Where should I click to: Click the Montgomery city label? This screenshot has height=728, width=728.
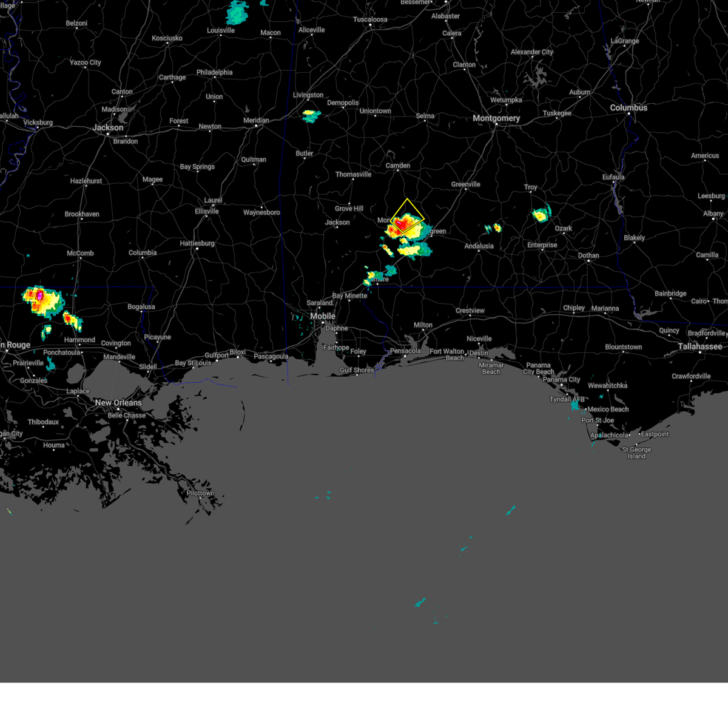click(x=496, y=118)
